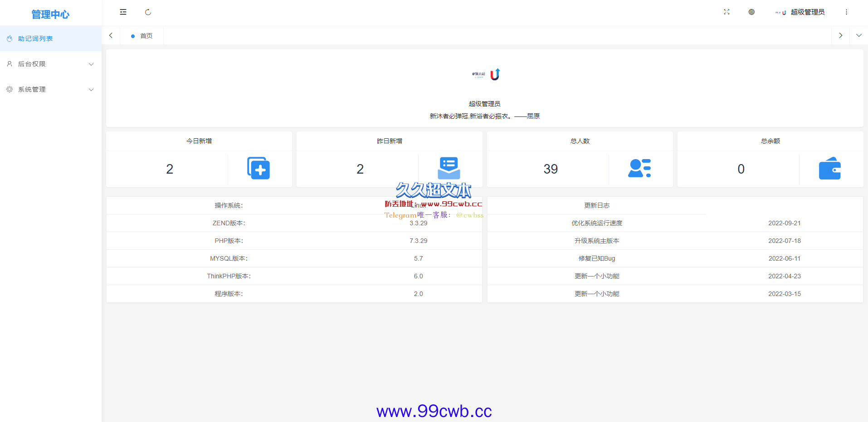Click the ThinkPHP版本: row label

[x=229, y=276]
